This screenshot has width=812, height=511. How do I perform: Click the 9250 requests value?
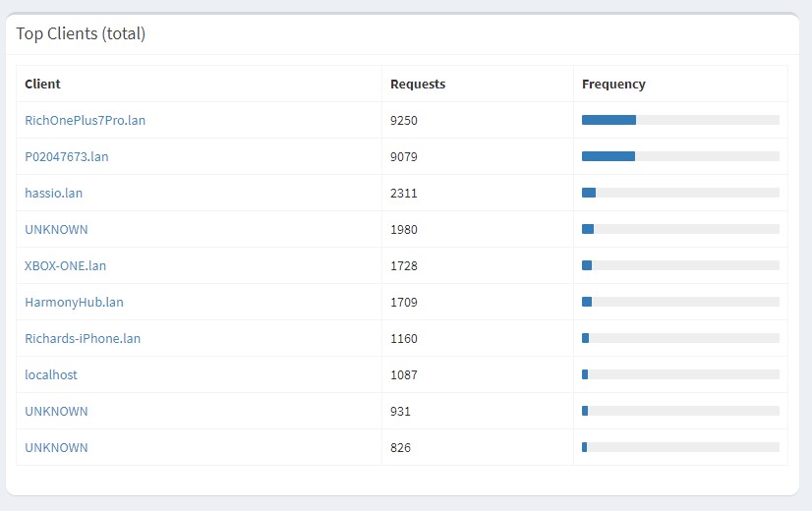click(404, 120)
